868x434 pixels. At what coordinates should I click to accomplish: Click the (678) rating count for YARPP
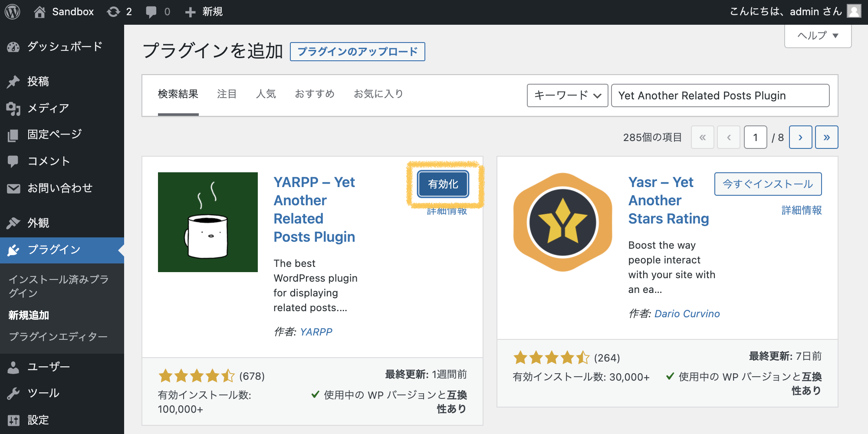click(252, 376)
